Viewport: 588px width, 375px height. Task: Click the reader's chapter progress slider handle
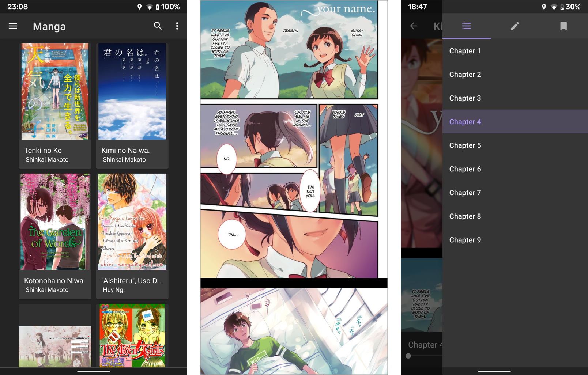pyautogui.click(x=408, y=356)
